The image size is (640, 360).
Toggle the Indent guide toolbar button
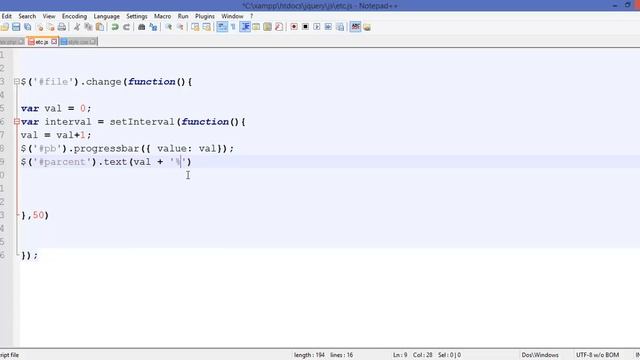tap(245, 27)
